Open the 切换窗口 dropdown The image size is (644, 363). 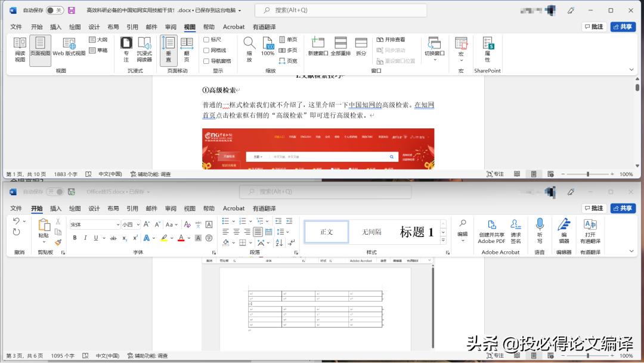click(x=434, y=53)
